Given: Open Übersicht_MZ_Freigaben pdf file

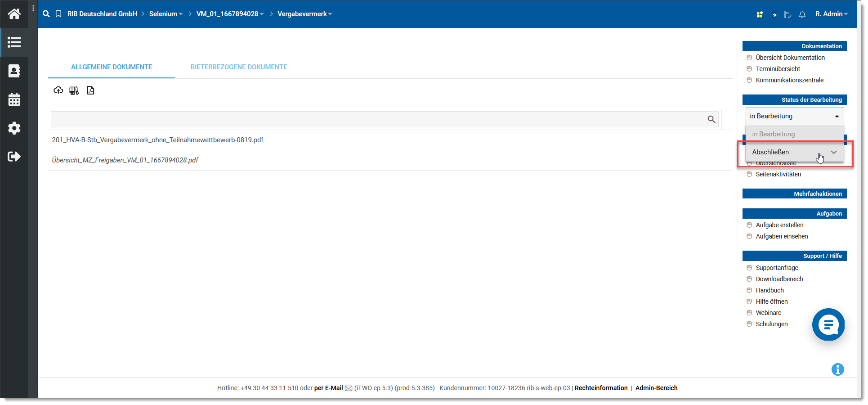Looking at the screenshot, I should (125, 160).
